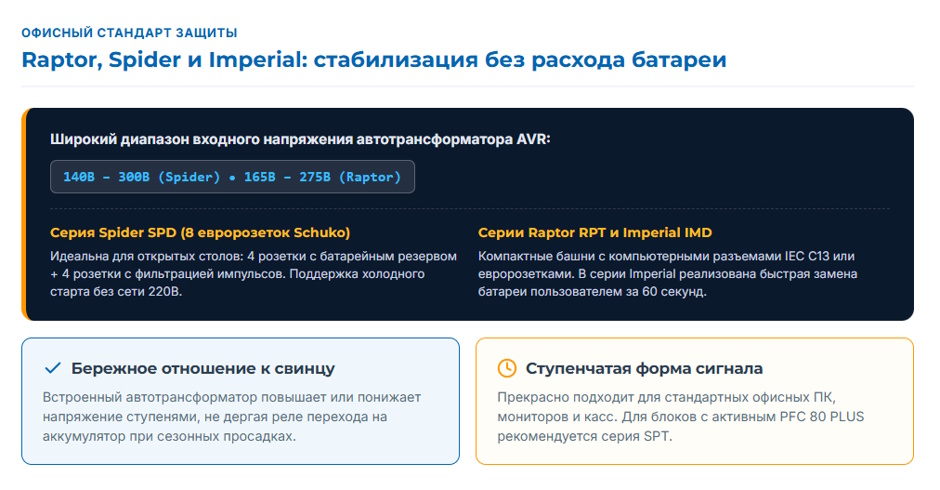The width and height of the screenshot is (940, 490).
Task: Click the Ступенчатая форма сигнала title
Action: (644, 368)
